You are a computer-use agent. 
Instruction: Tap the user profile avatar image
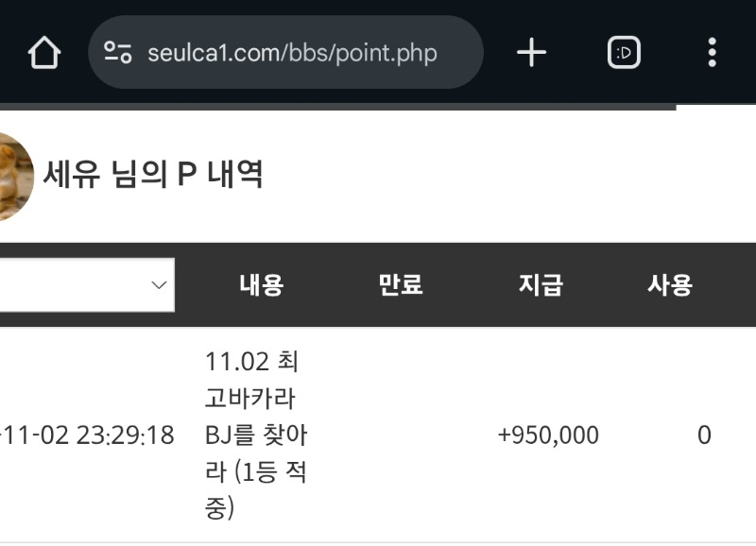click(x=13, y=176)
